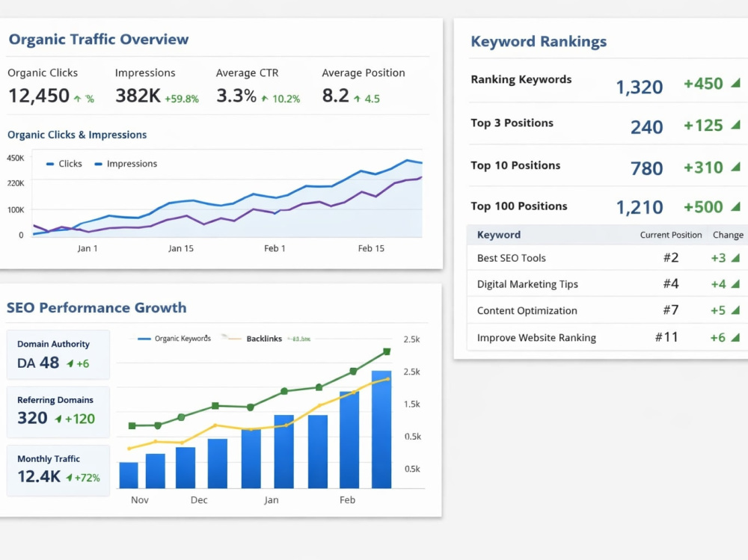Sort by the Change column header
The image size is (748, 560).
pyautogui.click(x=728, y=235)
